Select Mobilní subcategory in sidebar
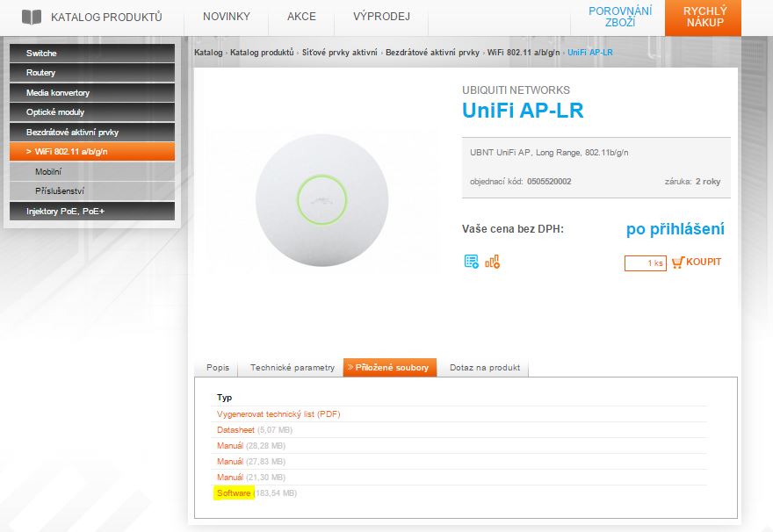Image resolution: width=773 pixels, height=532 pixels. coord(92,171)
